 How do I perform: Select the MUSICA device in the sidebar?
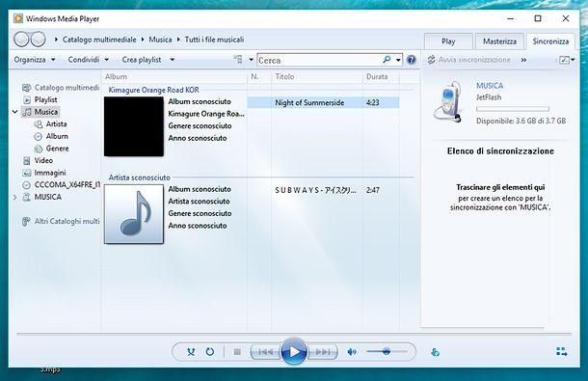click(42, 197)
